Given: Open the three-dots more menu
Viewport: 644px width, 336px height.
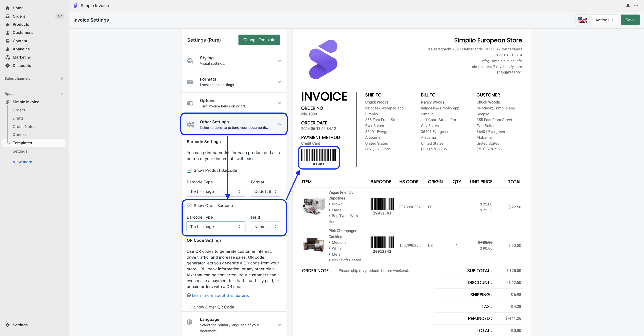Looking at the screenshot, I should [636, 6].
